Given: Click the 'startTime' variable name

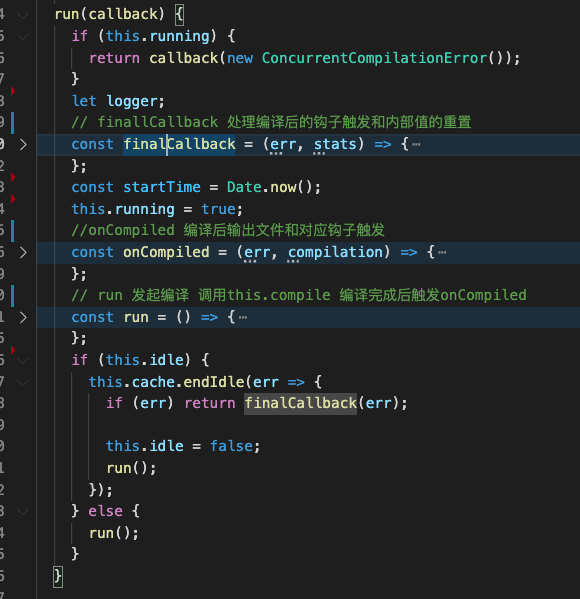Looking at the screenshot, I should (162, 187).
